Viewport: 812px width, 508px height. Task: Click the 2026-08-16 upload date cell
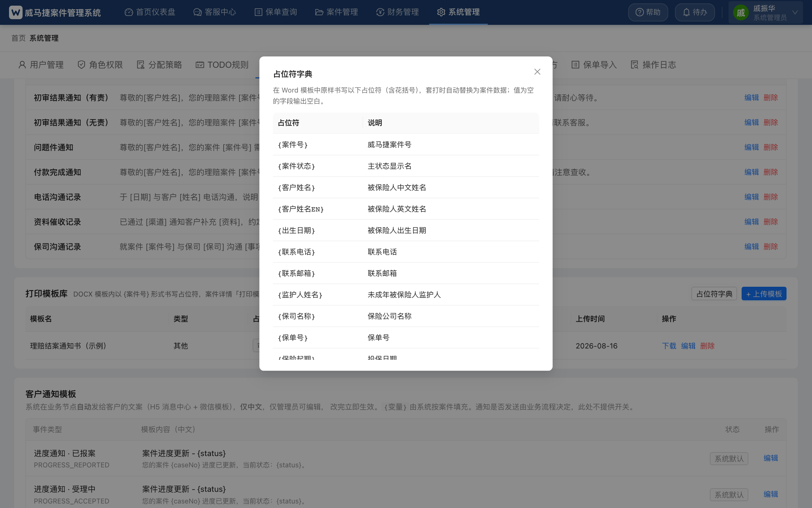[x=596, y=346]
